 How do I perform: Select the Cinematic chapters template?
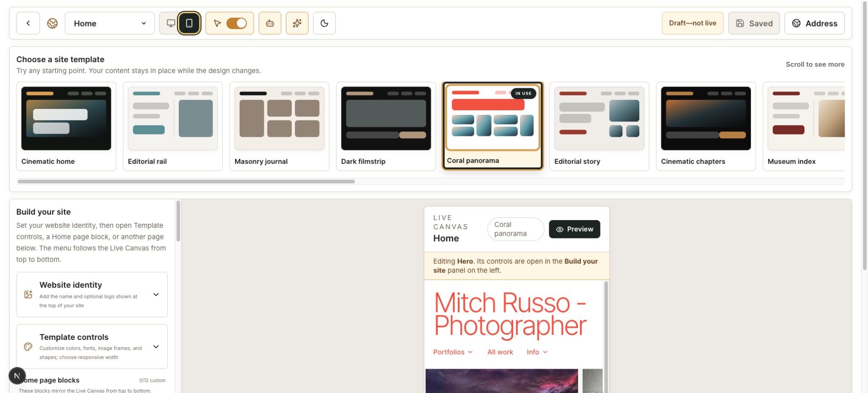click(x=706, y=126)
